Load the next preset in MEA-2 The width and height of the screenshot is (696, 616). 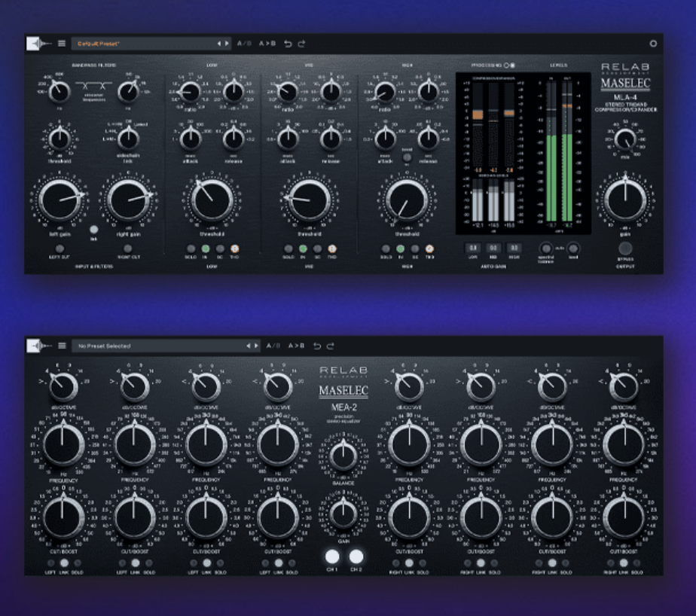pyautogui.click(x=256, y=346)
